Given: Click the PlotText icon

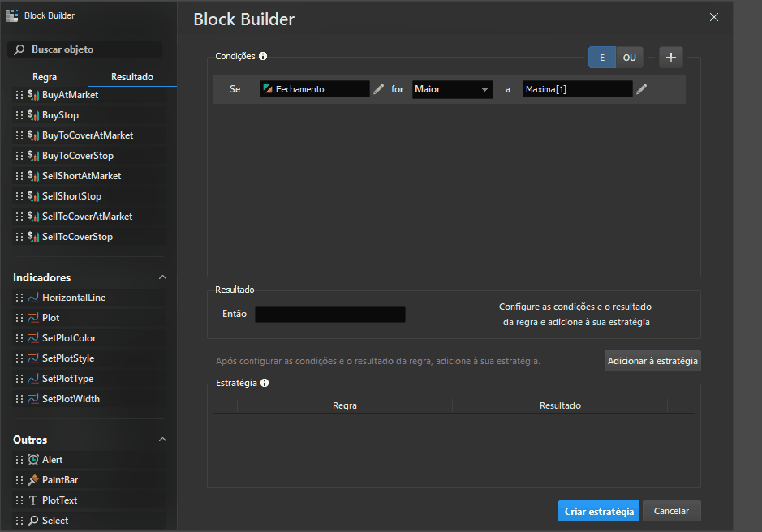Looking at the screenshot, I should [x=33, y=500].
